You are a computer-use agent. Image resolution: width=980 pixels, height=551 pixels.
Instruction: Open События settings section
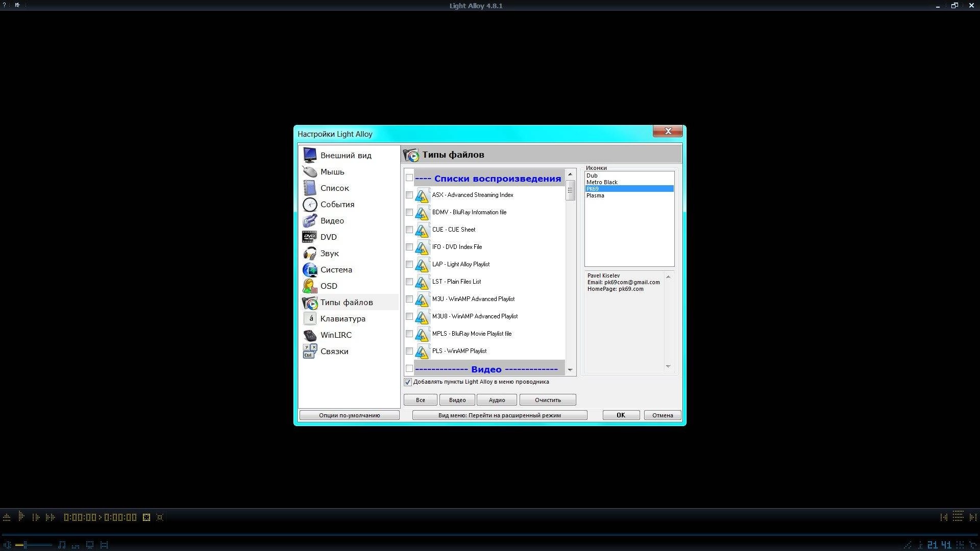click(349, 204)
